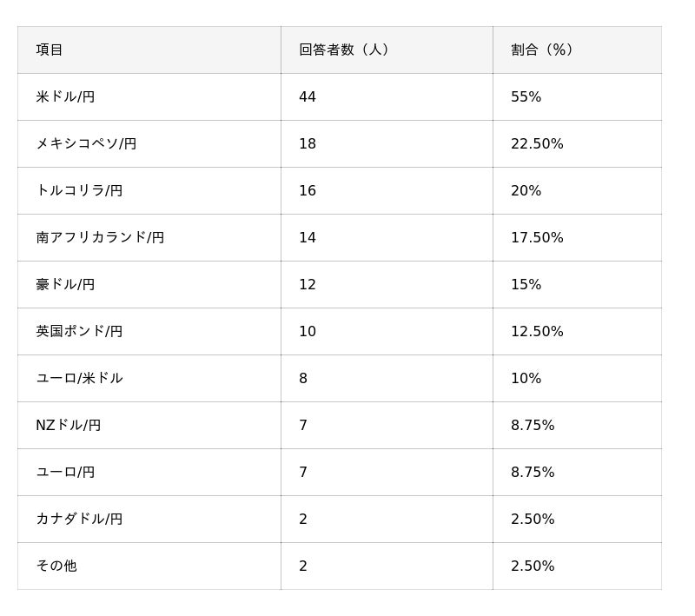The height and width of the screenshot is (616, 695).
Task: Click the ユーロ/米ドル cell
Action: (79, 378)
